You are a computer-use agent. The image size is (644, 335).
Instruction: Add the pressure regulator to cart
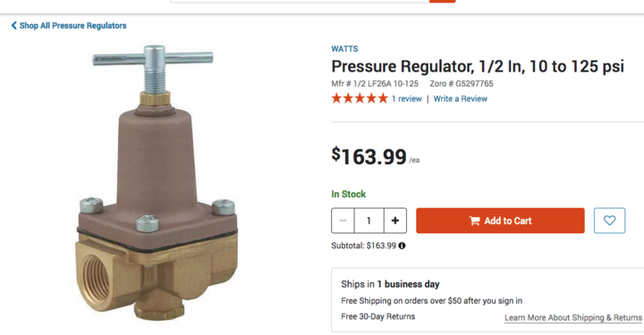click(x=500, y=221)
